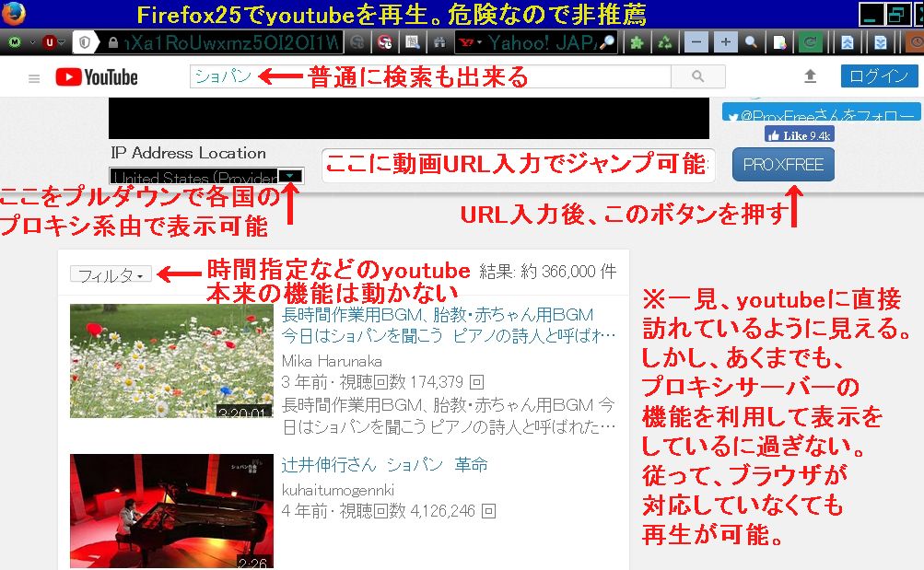Open the red piano stage video thumbnail
This screenshot has width=924, height=570.
(x=171, y=511)
